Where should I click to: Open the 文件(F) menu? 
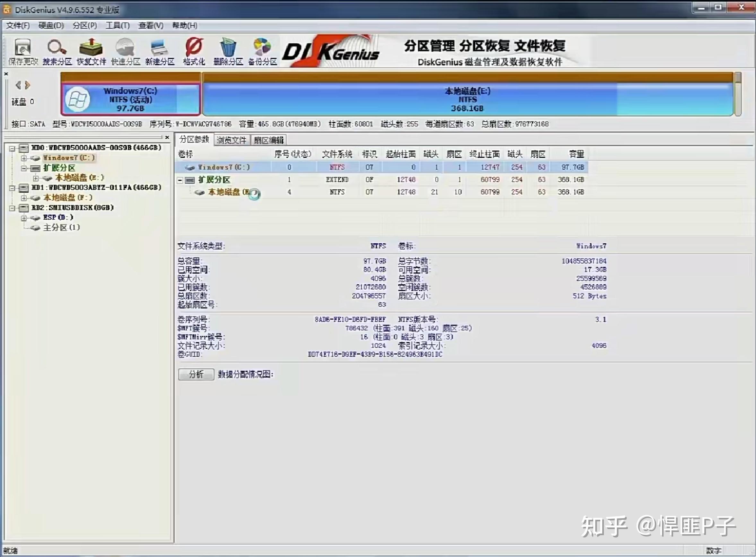pos(18,26)
